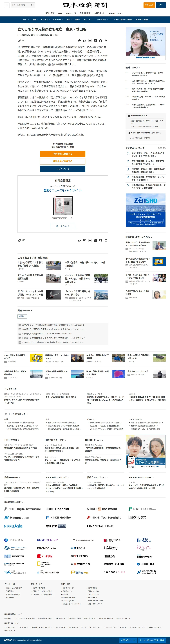Open share menu icon under headline
The image size is (170, 644).
point(106,41)
